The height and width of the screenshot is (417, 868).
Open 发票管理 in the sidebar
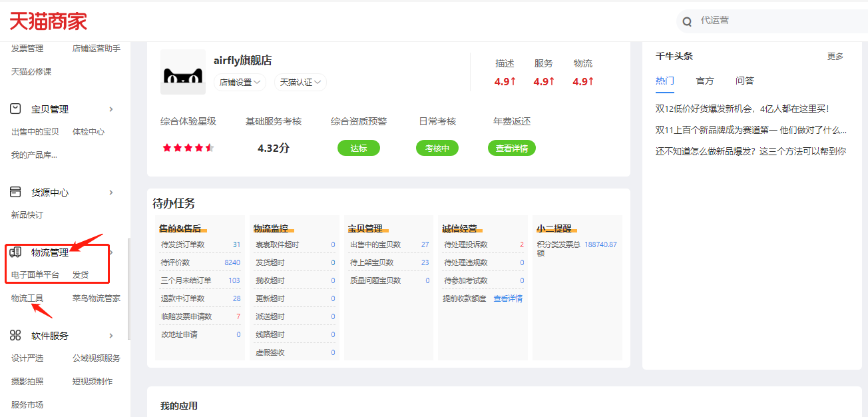pyautogui.click(x=27, y=49)
